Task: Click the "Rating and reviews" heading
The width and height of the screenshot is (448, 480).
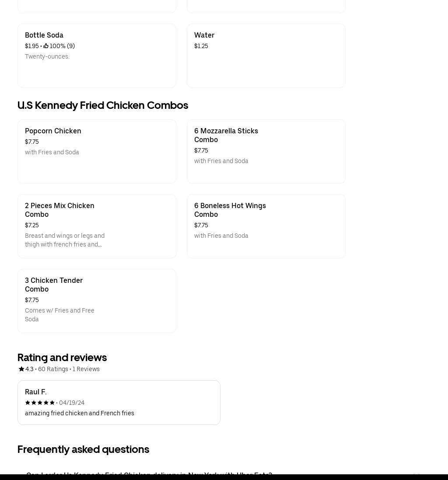Action: click(x=62, y=358)
